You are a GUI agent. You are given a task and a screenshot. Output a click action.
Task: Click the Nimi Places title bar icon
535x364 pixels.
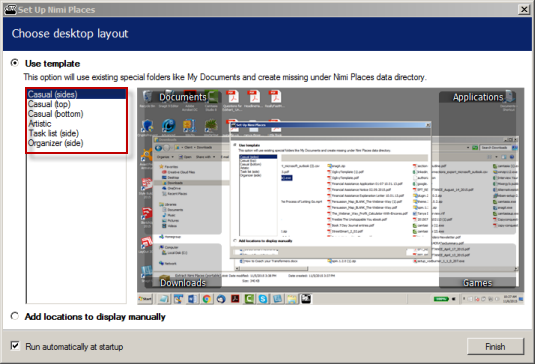(10, 9)
